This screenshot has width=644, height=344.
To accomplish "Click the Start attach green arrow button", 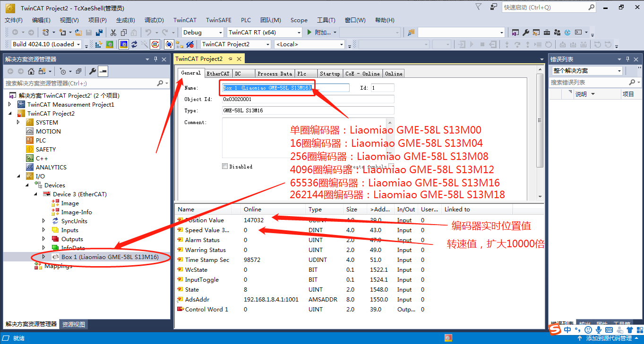I will (309, 33).
